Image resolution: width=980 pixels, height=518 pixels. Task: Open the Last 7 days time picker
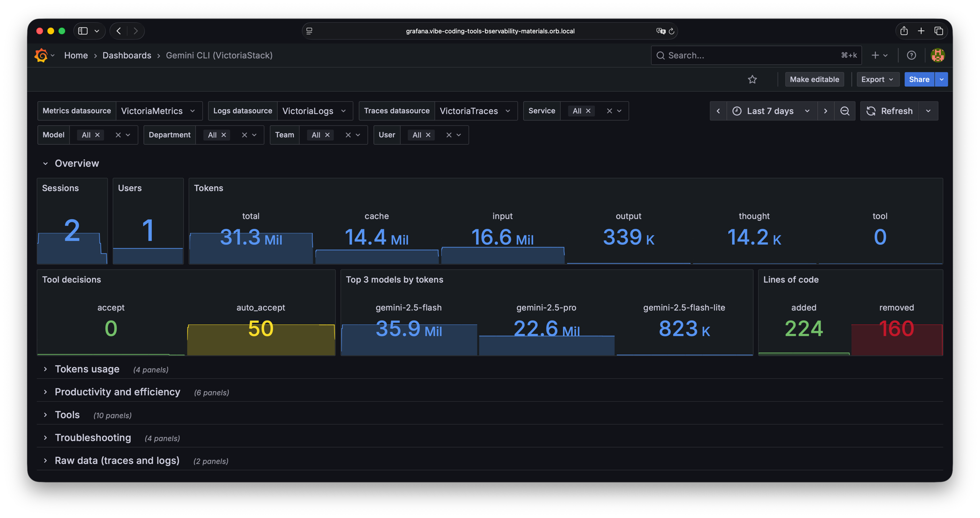[771, 111]
